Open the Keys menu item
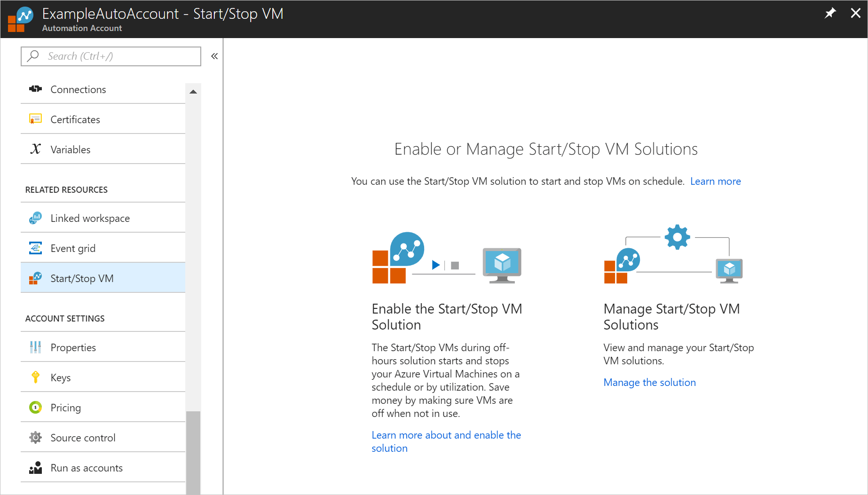 point(103,377)
